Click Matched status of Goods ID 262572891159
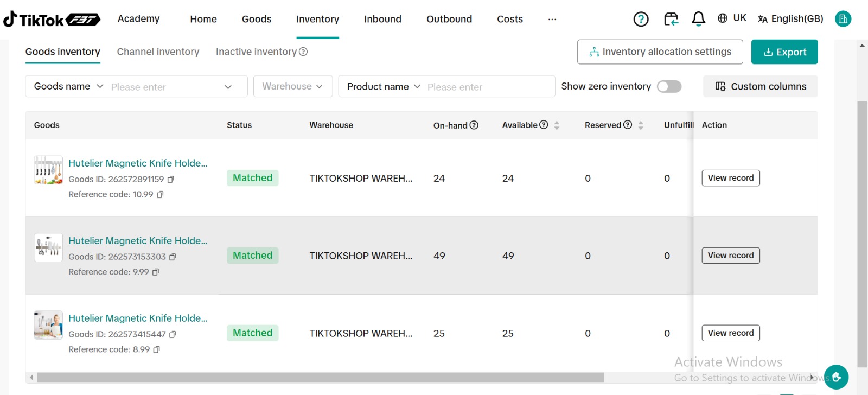The height and width of the screenshot is (395, 868). click(x=252, y=178)
